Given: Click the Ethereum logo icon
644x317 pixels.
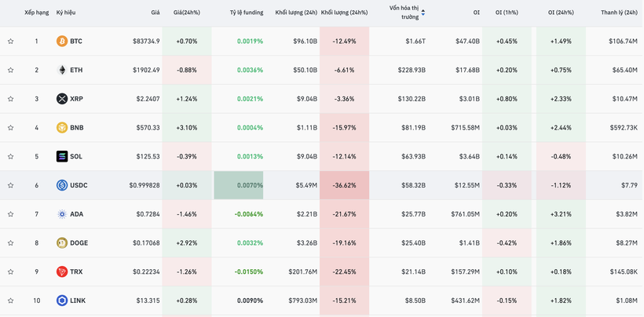Looking at the screenshot, I should [x=62, y=70].
